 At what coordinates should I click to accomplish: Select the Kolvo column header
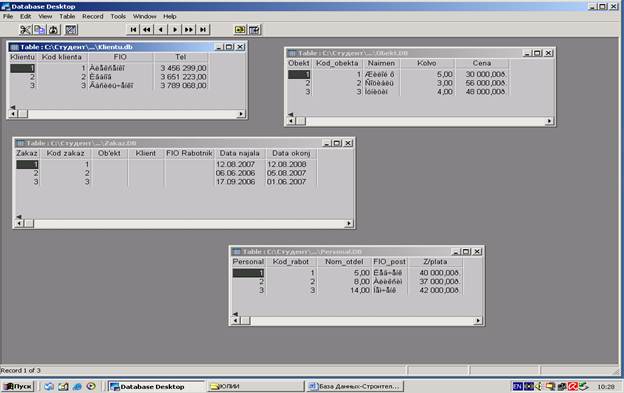pyautogui.click(x=427, y=63)
